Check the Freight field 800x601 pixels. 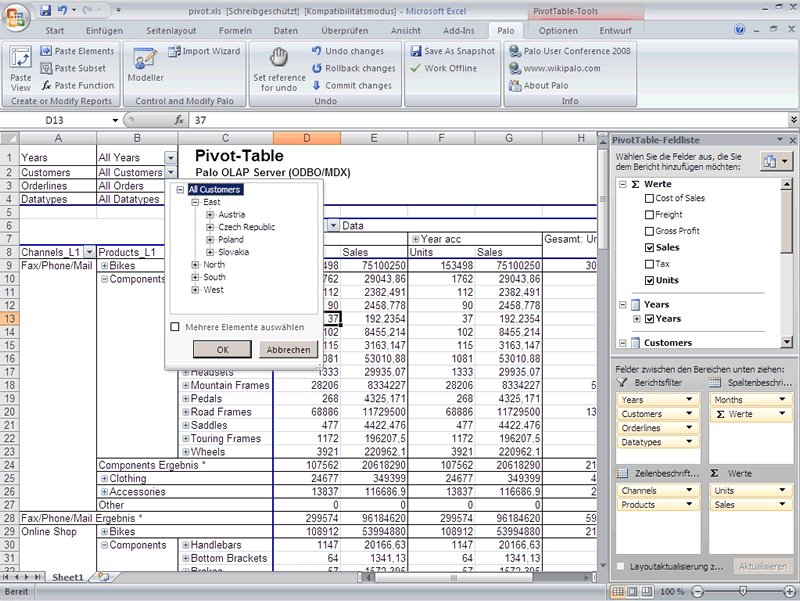click(649, 214)
